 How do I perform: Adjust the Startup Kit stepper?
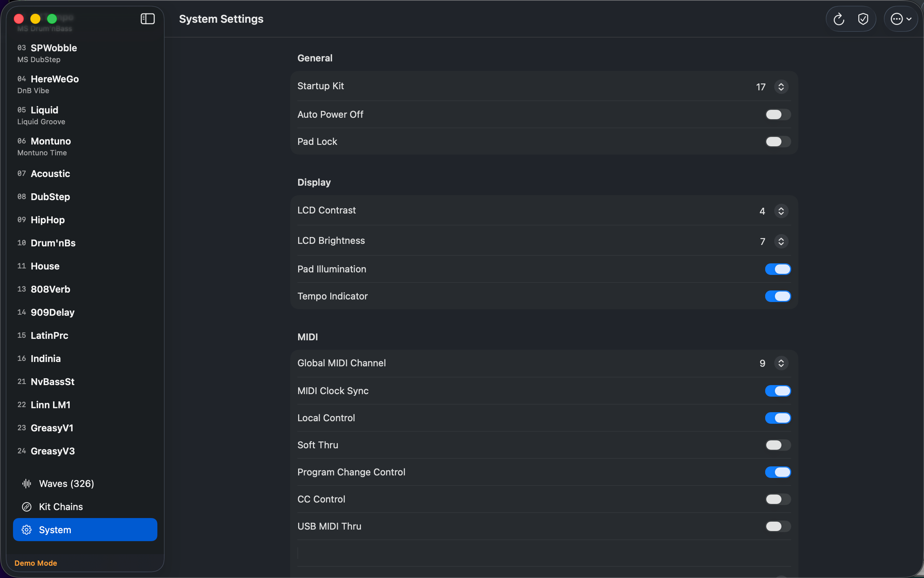pos(781,87)
